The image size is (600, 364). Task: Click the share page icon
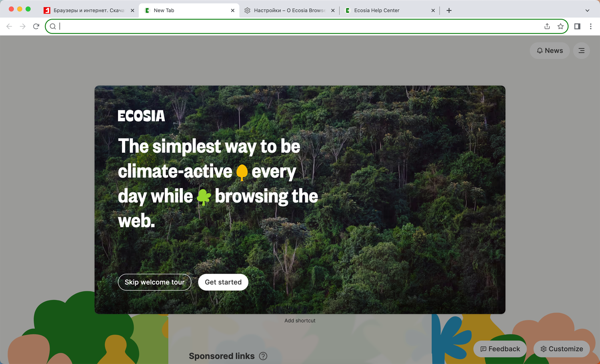pyautogui.click(x=547, y=26)
